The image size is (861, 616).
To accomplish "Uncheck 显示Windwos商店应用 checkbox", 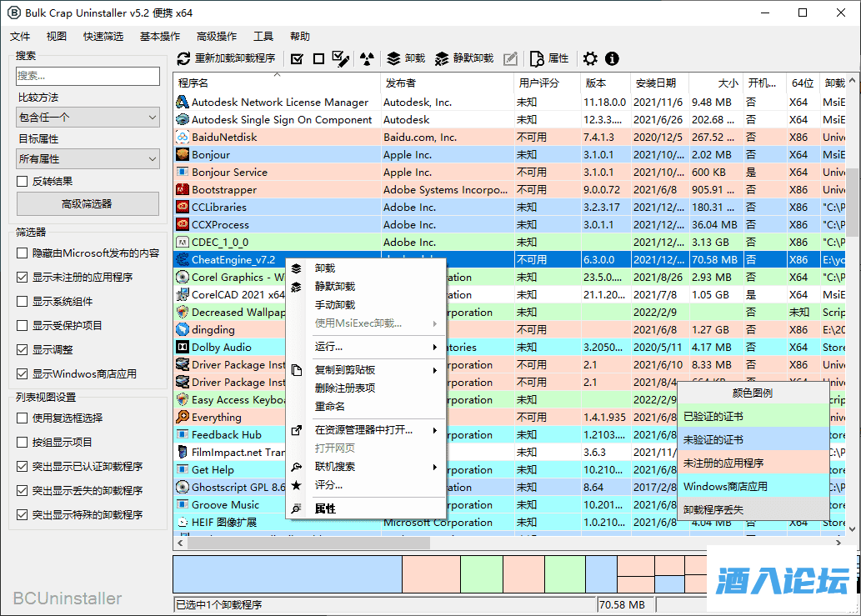I will coord(23,373).
